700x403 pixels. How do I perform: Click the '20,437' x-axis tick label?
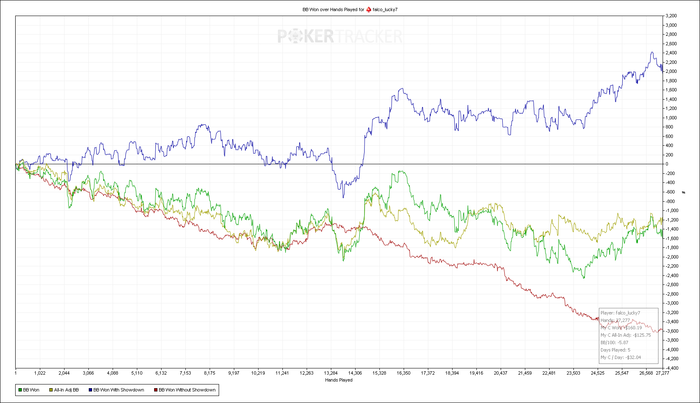click(x=500, y=373)
